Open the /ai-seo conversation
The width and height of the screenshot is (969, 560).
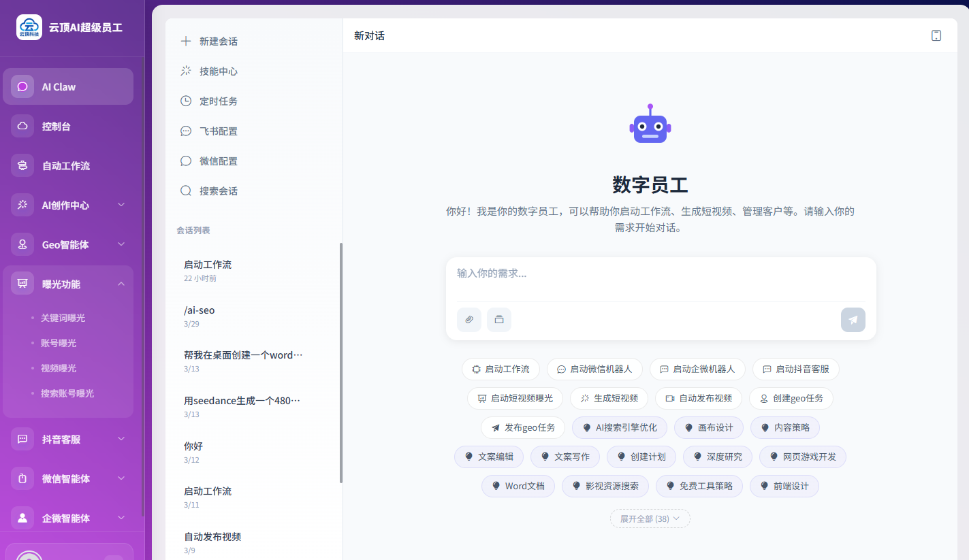pos(253,316)
